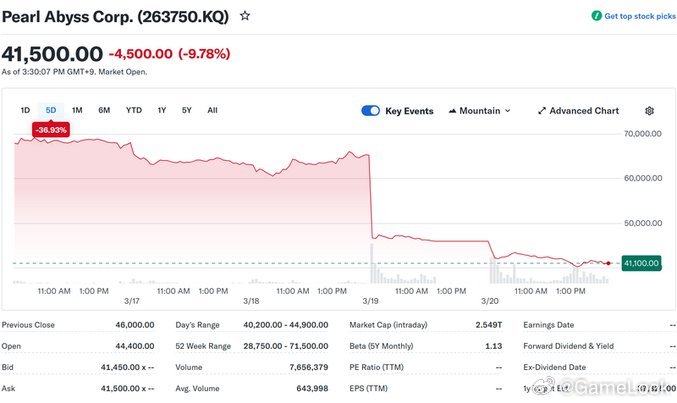Image resolution: width=677 pixels, height=403 pixels.
Task: Click the Avg. Volume value 643,998
Action: coord(312,388)
